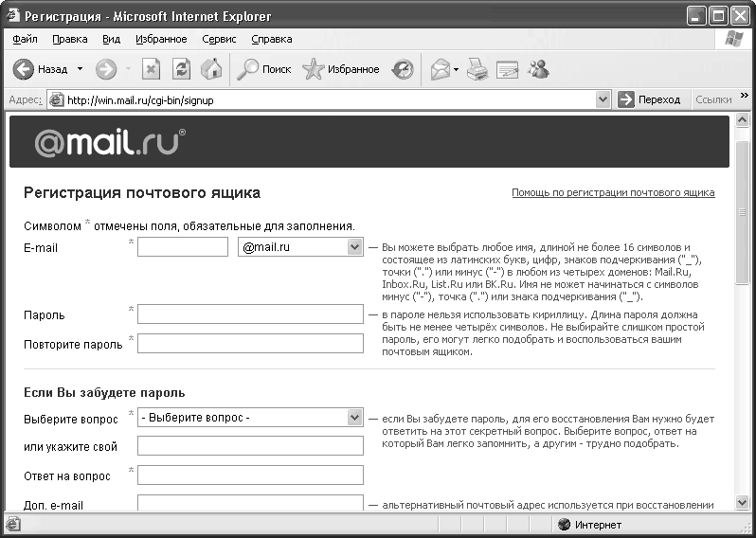
Task: Click the Stop loading page icon
Action: coord(151,69)
